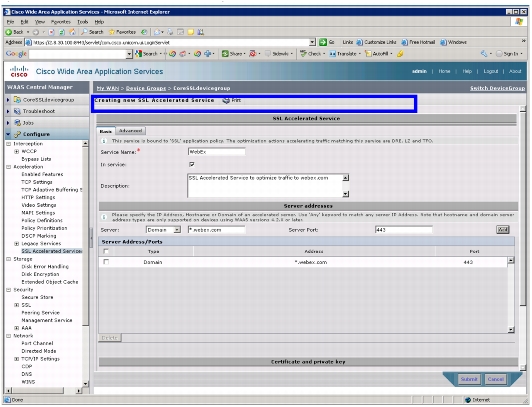Click the Troubleshoot sidebar icon
This screenshot has height=407, width=532.
(x=17, y=111)
